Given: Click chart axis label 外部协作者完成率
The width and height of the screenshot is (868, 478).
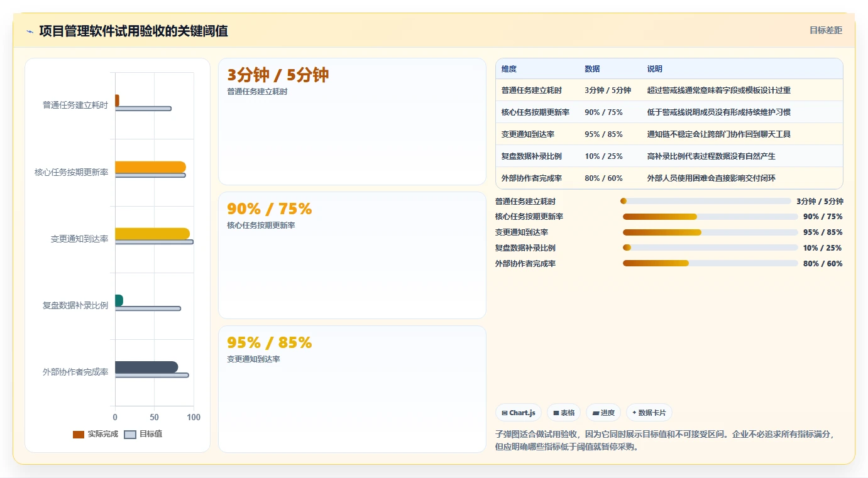Looking at the screenshot, I should click(x=75, y=372).
